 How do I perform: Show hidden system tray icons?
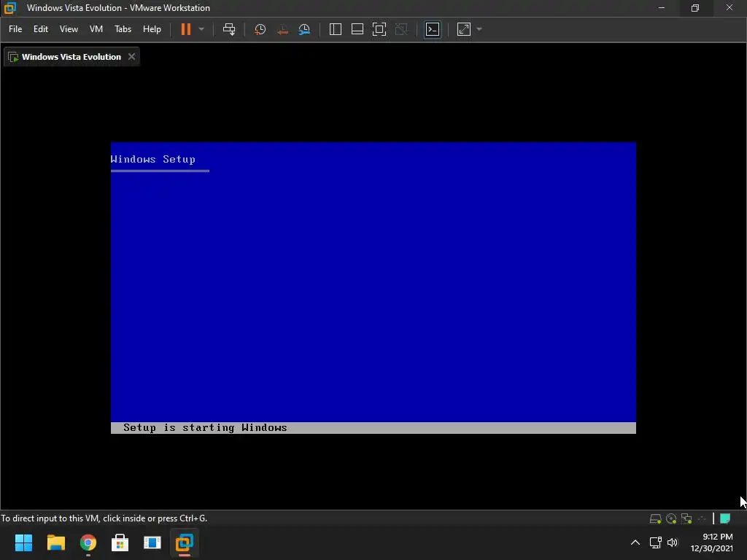[635, 542]
